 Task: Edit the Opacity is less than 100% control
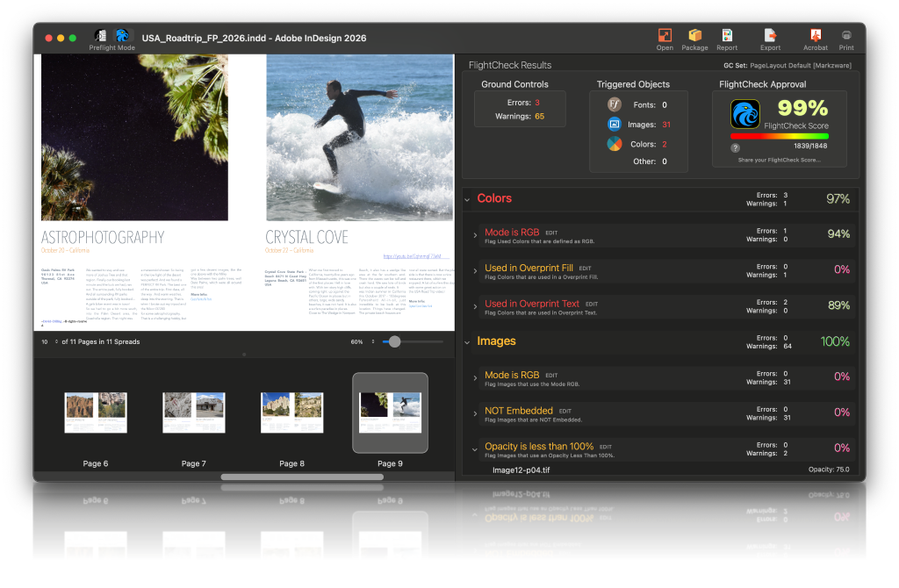point(606,447)
